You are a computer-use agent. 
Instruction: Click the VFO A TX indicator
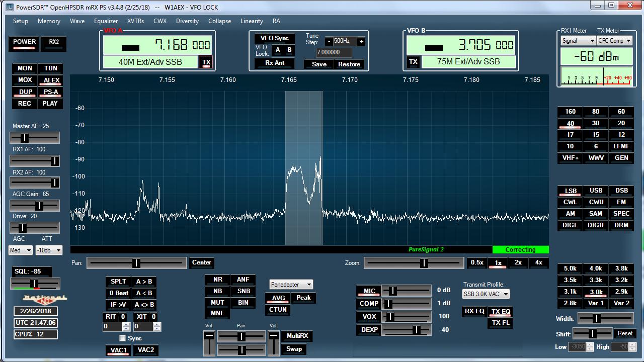[x=206, y=62]
